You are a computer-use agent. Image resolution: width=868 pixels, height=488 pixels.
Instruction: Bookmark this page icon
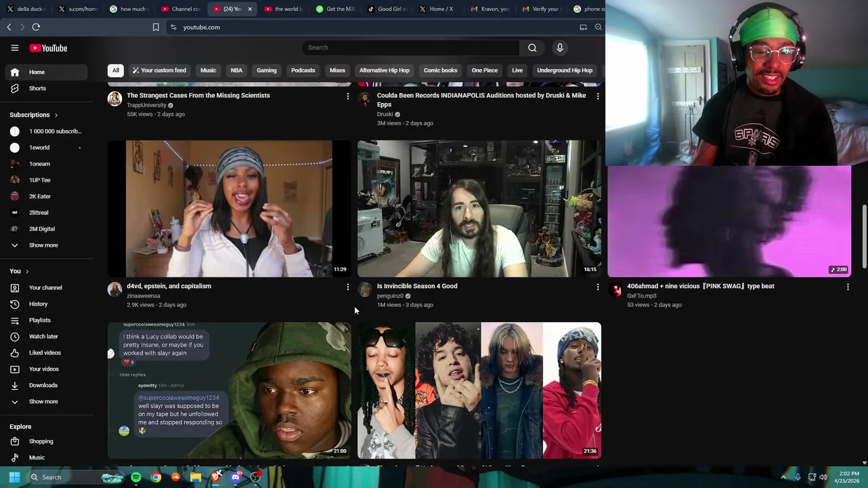pyautogui.click(x=155, y=27)
